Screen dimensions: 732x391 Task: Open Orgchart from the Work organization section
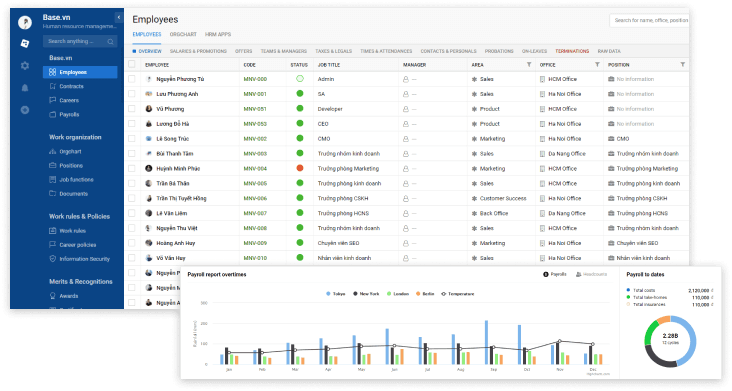coord(70,152)
